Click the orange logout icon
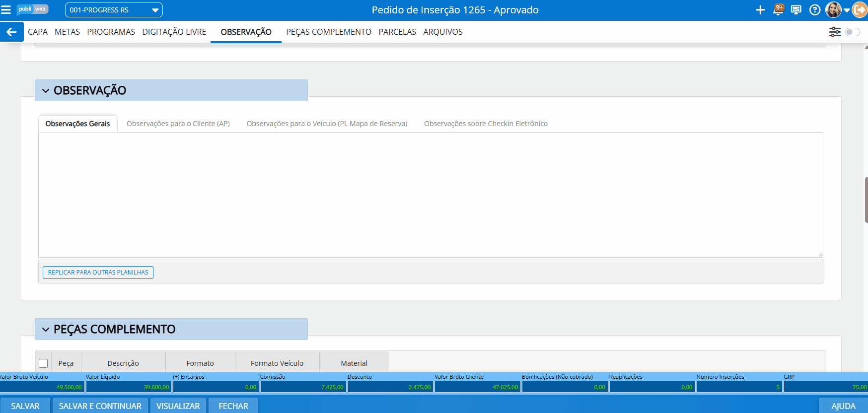This screenshot has height=413, width=868. click(x=860, y=10)
